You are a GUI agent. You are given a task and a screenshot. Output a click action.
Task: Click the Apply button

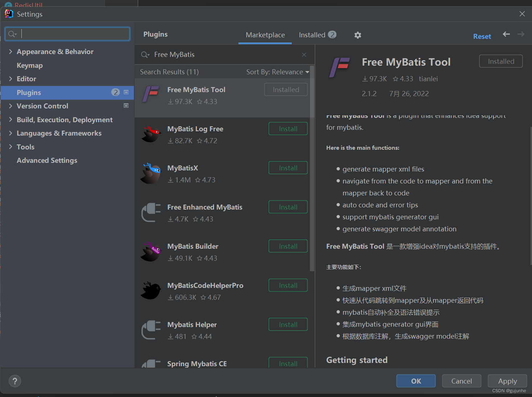click(x=507, y=381)
